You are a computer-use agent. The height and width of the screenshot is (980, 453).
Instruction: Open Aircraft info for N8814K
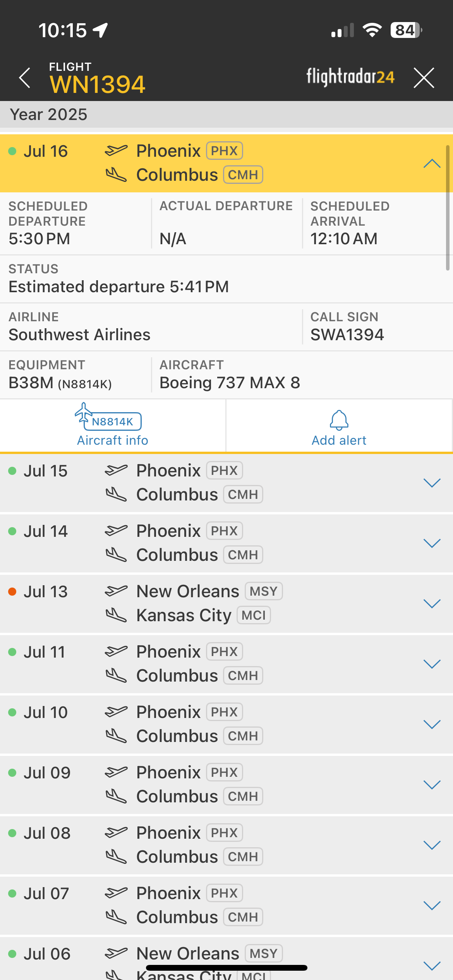point(112,425)
